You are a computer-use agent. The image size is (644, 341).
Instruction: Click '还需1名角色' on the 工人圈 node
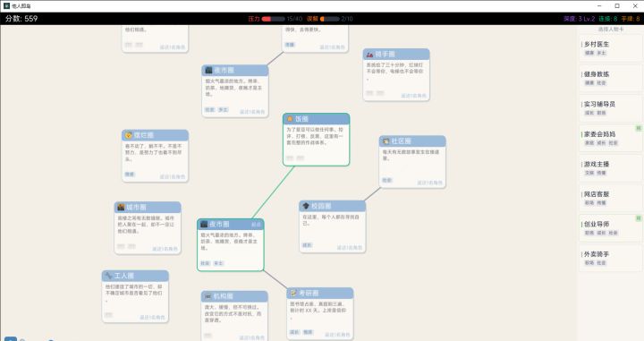152,317
